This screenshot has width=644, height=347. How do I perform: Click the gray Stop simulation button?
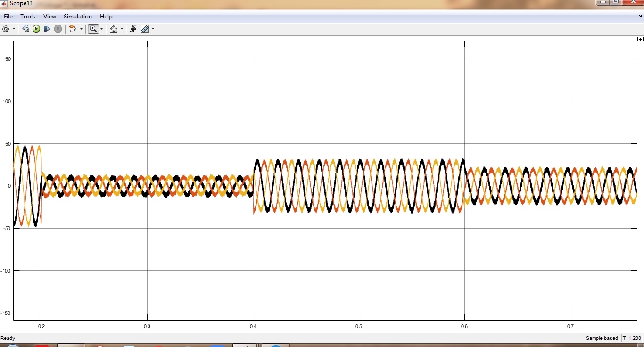[x=58, y=29]
